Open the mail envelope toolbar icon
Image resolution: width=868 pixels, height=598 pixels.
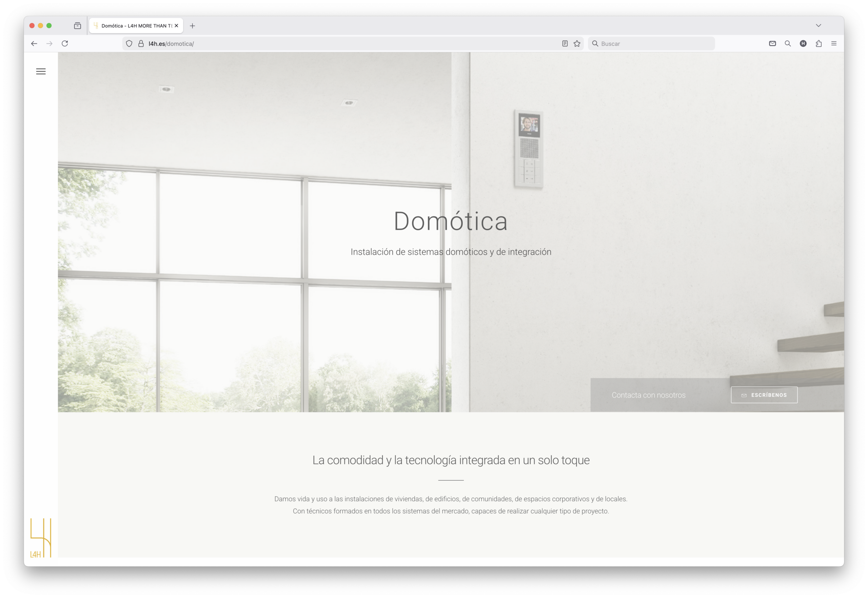point(772,43)
